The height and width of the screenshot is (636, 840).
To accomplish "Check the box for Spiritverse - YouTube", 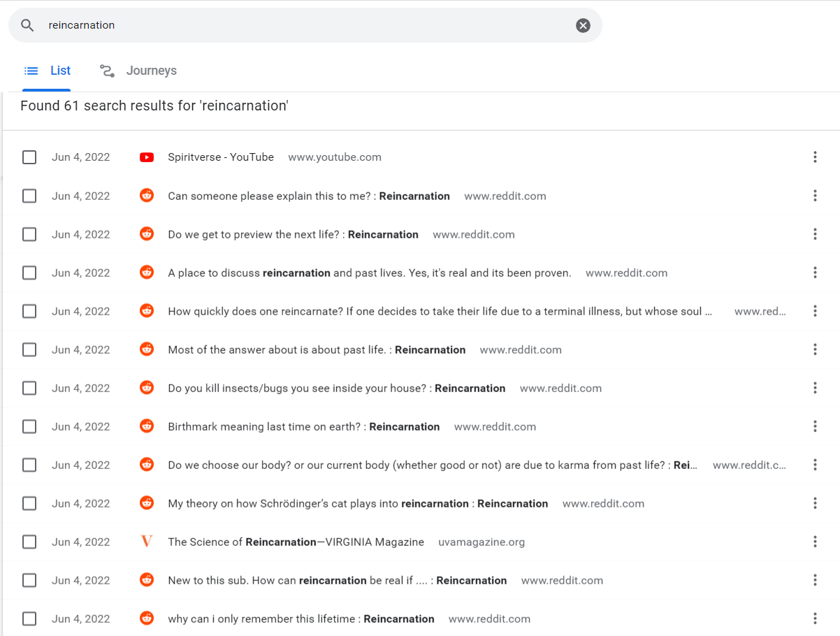I will tap(29, 157).
